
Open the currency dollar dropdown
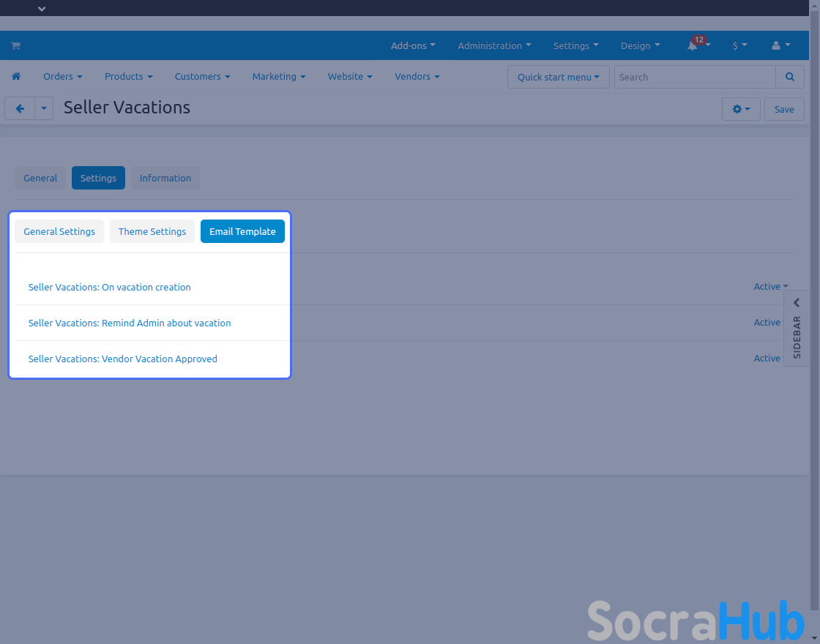point(739,45)
